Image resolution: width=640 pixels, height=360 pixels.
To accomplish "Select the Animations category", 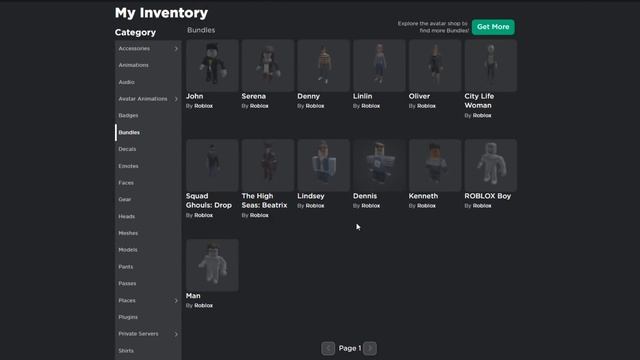I will click(x=148, y=65).
